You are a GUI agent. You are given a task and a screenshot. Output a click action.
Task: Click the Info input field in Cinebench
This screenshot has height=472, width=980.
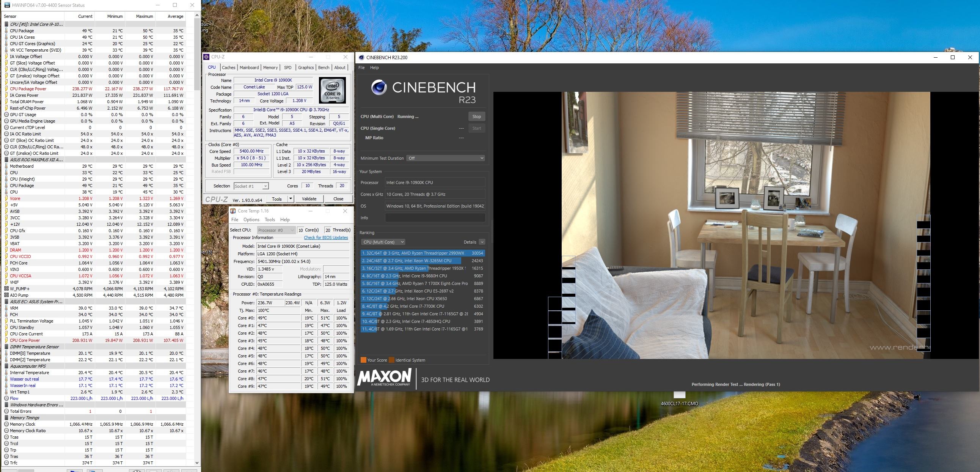[x=435, y=218]
